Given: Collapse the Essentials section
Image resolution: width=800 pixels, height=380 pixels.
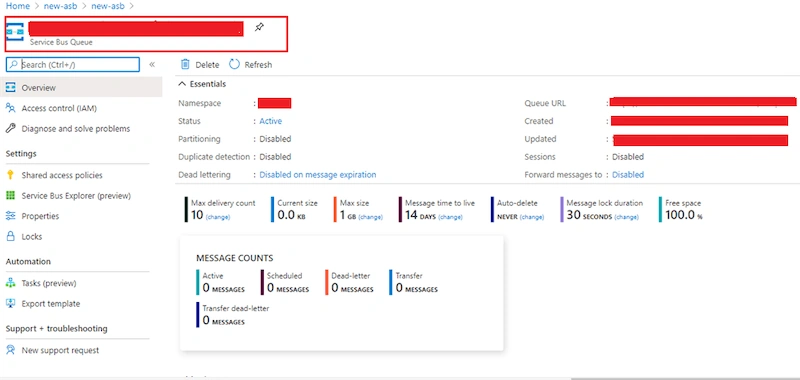Looking at the screenshot, I should click(203, 84).
